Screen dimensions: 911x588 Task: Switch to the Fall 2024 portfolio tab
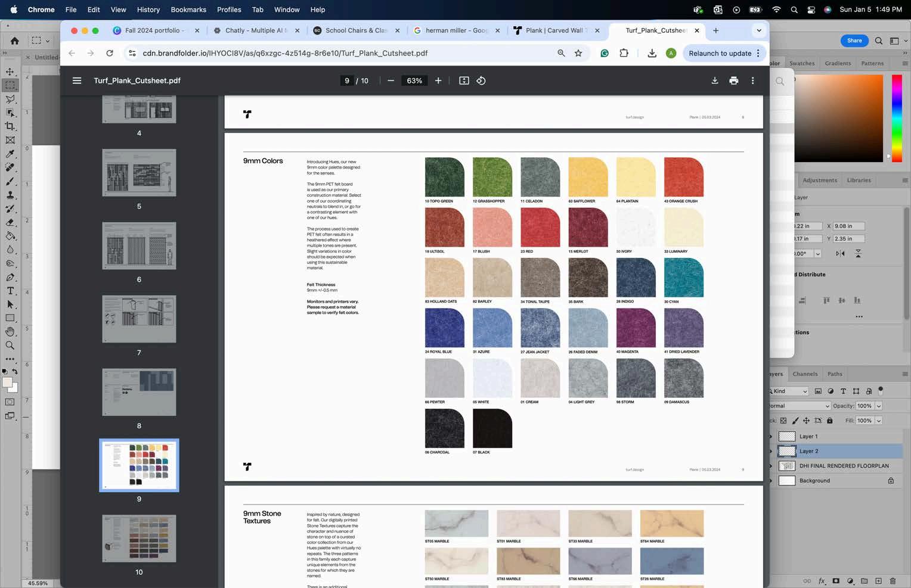click(x=155, y=30)
